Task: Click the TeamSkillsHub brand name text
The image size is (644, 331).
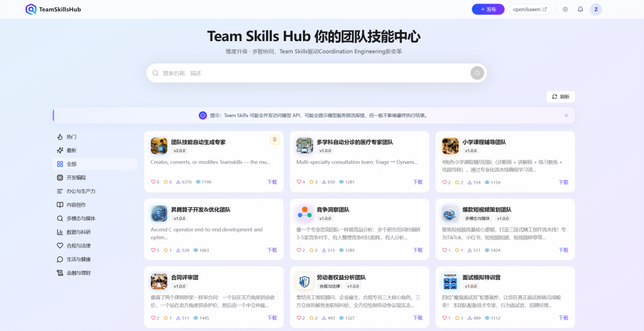Action: [x=60, y=10]
